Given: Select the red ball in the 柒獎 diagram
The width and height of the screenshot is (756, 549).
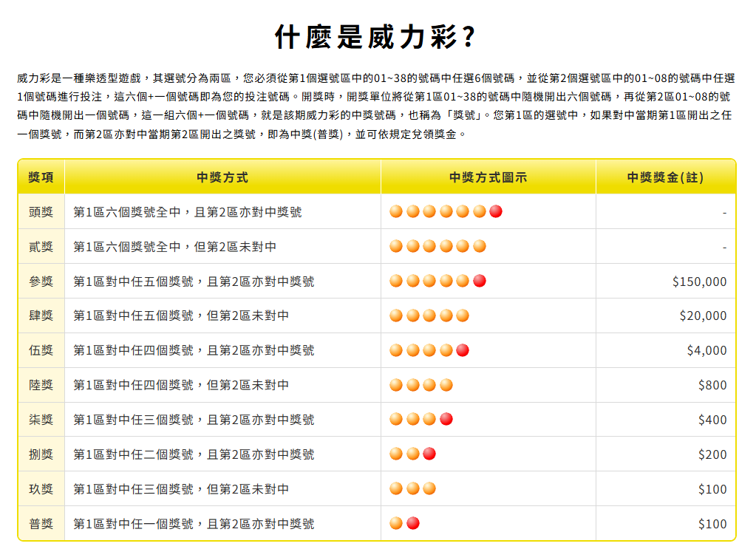Looking at the screenshot, I should tap(446, 417).
